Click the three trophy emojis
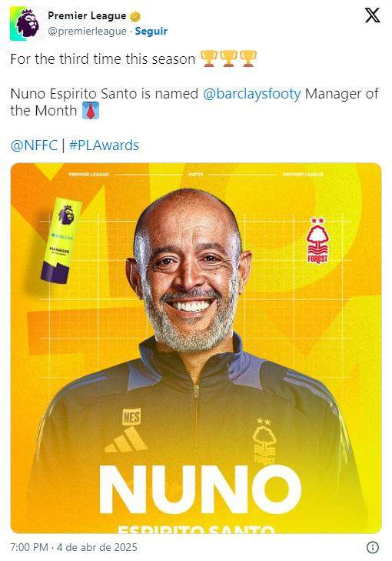 228,58
